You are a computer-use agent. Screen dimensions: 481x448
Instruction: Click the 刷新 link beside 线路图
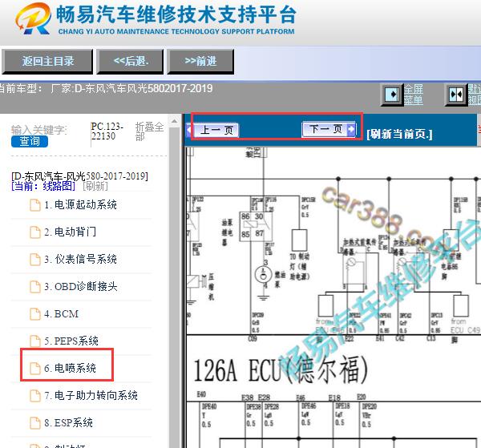tap(95, 186)
